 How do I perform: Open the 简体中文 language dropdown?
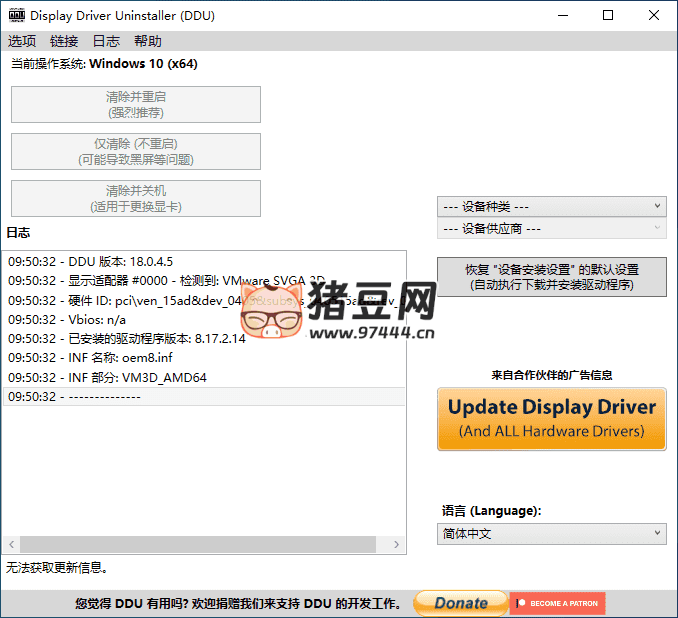tap(551, 534)
